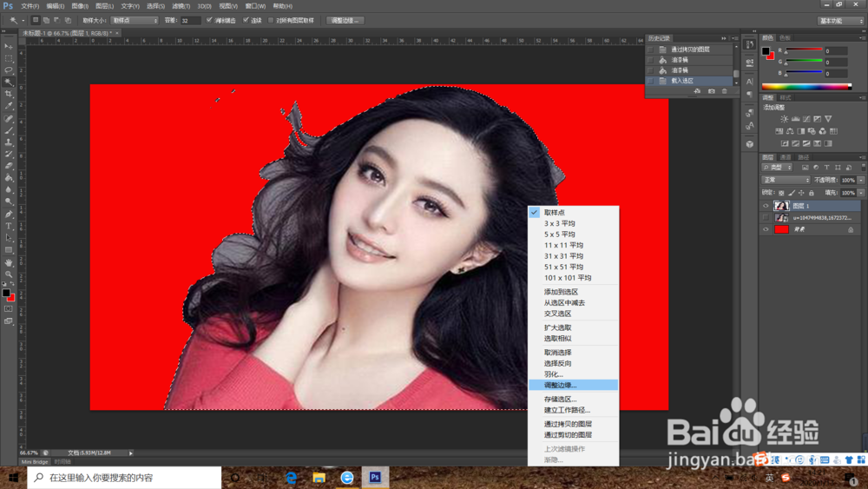The height and width of the screenshot is (489, 868).
Task: Open the blend mode dropdown 正常
Action: (786, 180)
